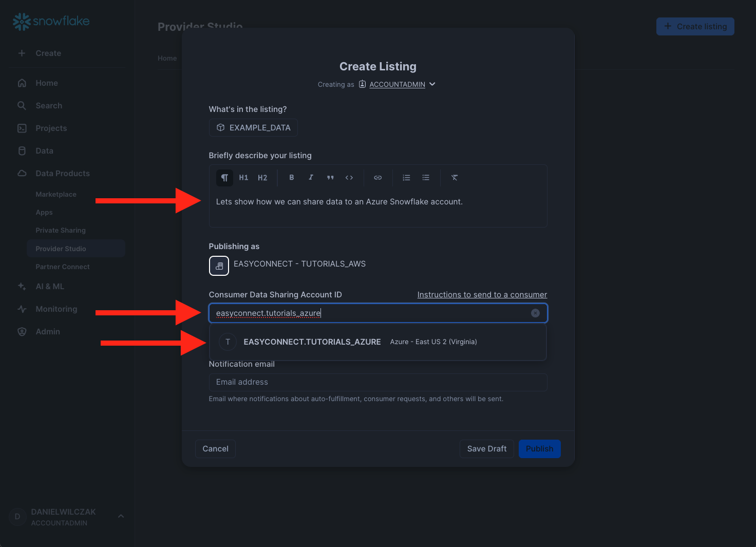Create a bulleted list in description

[426, 178]
